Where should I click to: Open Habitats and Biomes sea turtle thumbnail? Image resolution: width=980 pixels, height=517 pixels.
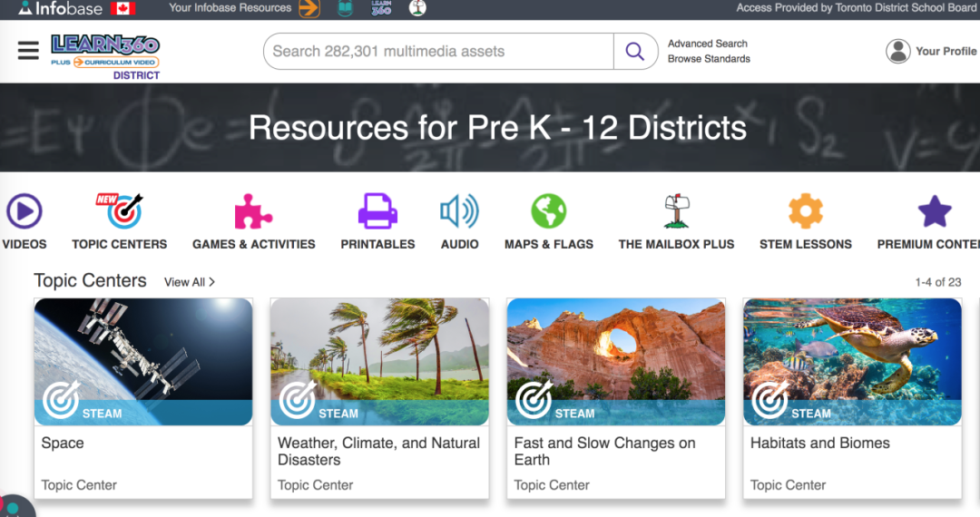852,362
